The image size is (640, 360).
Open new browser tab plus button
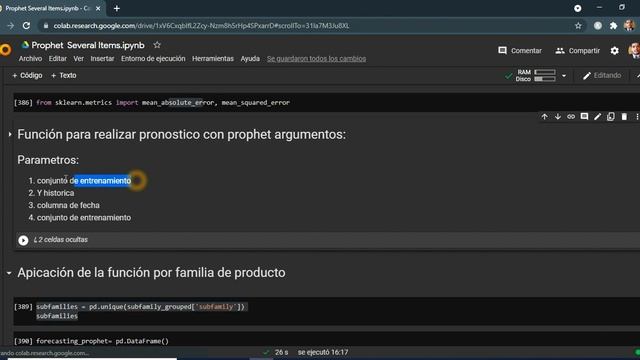(x=117, y=8)
